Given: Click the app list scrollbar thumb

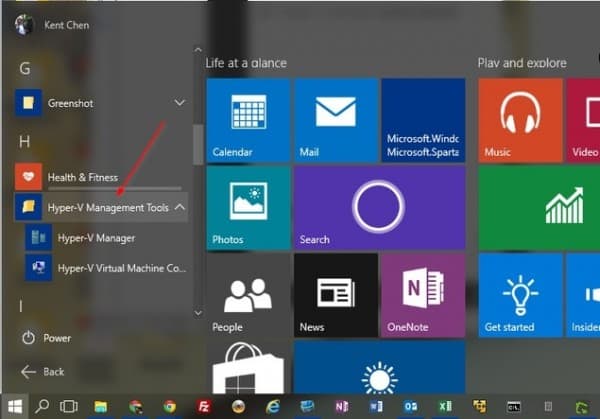Looking at the screenshot, I should click(x=198, y=145).
